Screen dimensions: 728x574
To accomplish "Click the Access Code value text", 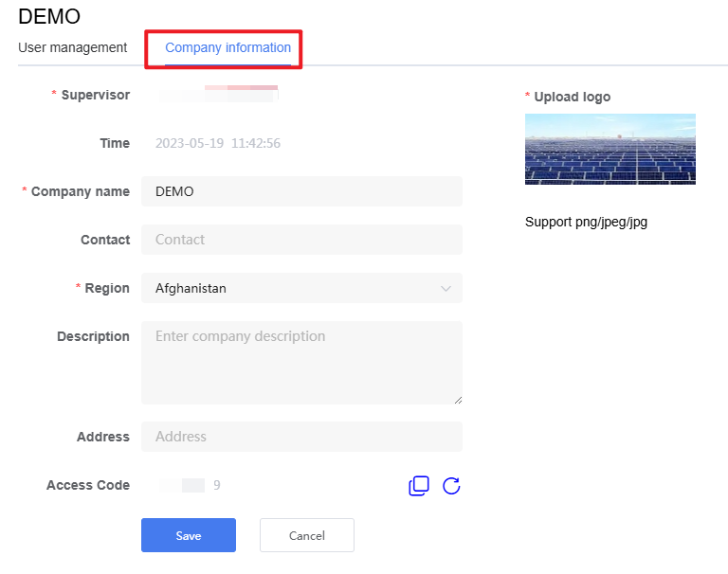I will [190, 485].
